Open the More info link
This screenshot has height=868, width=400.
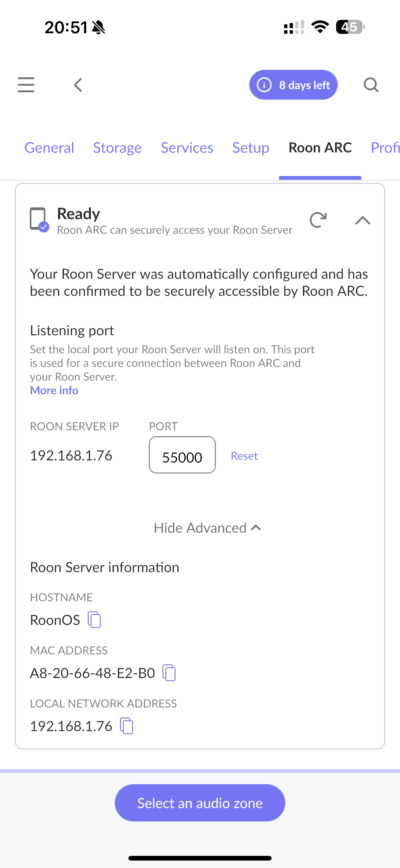click(x=54, y=390)
